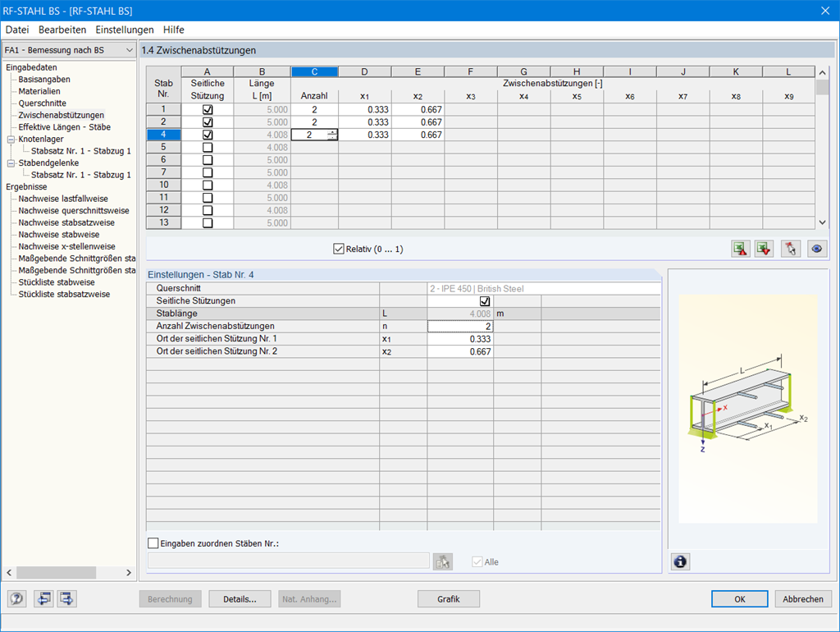Open the help question mark icon
The image size is (840, 632).
(16, 598)
